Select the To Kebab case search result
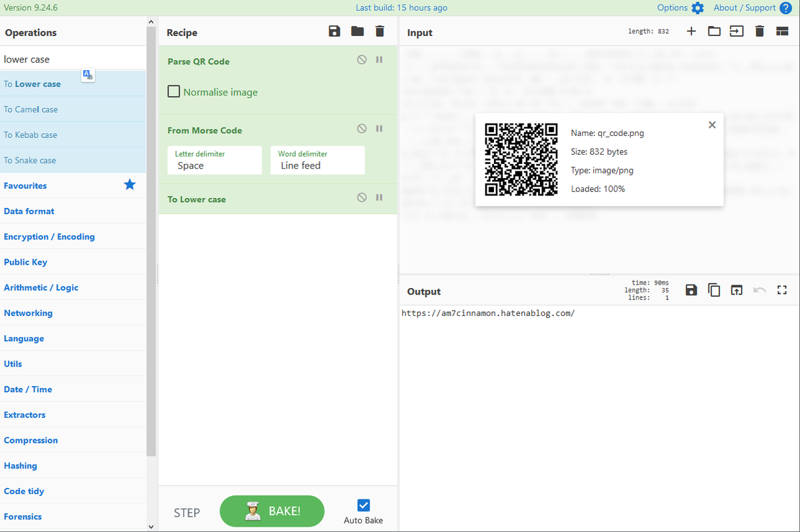 coord(73,134)
